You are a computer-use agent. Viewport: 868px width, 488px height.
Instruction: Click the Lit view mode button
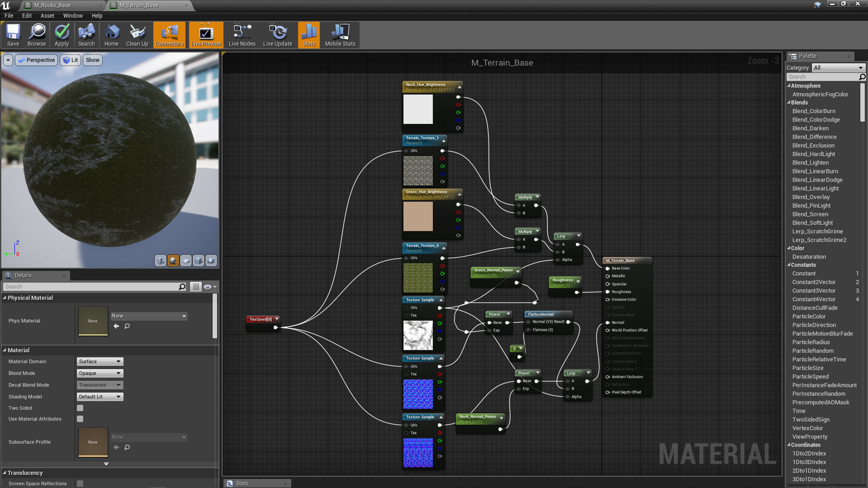(70, 60)
